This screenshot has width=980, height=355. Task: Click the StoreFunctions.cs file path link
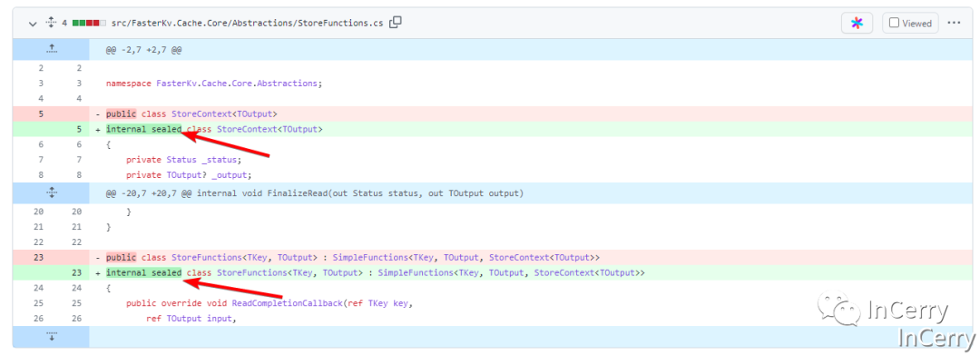pyautogui.click(x=247, y=23)
